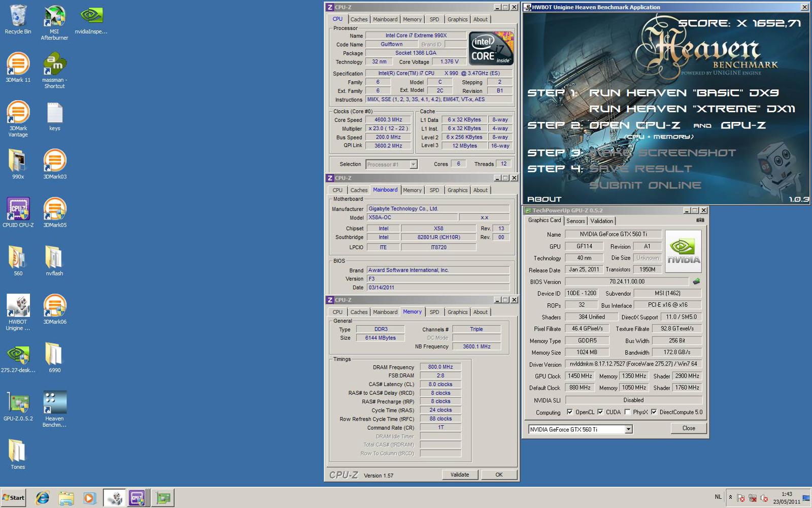
Task: Click the Close button in GPU-Z
Action: [689, 428]
